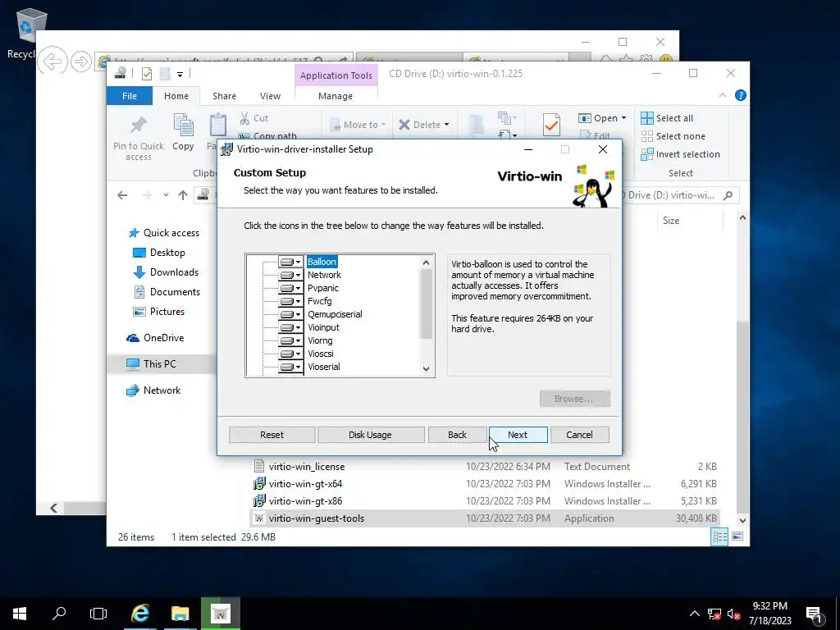
Task: Click Next to continue setup
Action: [x=518, y=435]
